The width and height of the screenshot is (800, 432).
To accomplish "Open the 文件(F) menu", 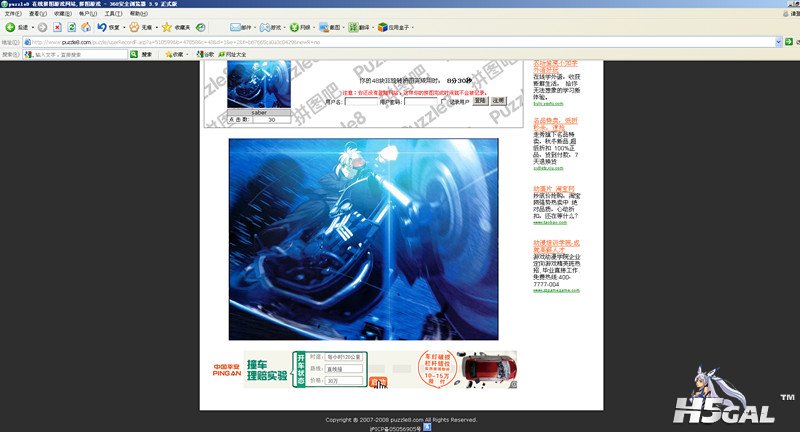I will [13, 13].
